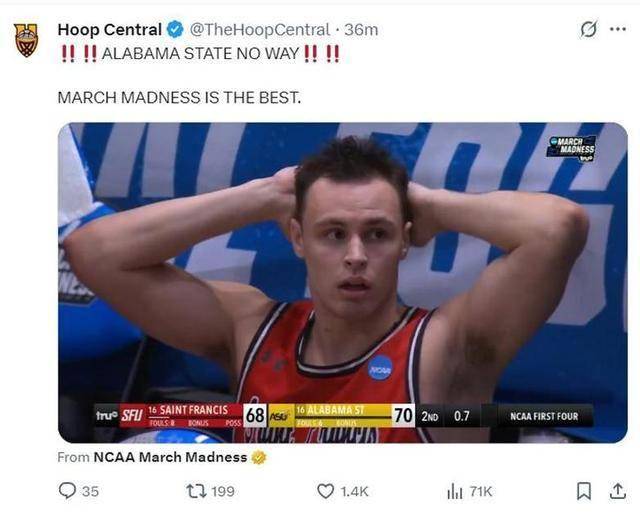Play the March Madness video thumbnail
640x513 pixels.
(x=342, y=282)
